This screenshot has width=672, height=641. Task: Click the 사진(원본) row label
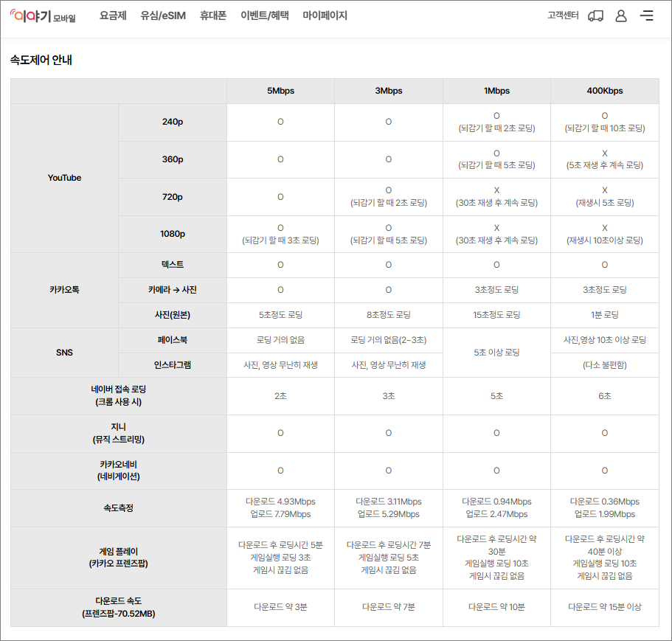tap(173, 315)
